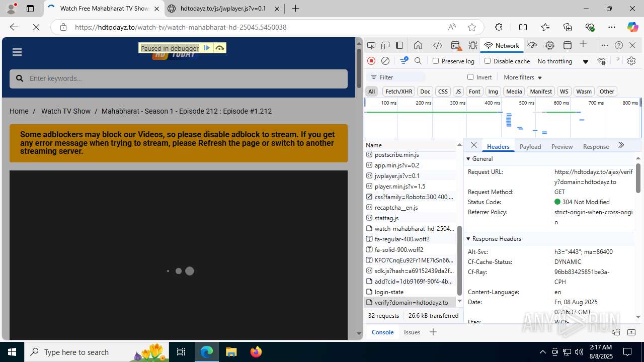Add this page to favorites star
Screen dimensions: 644x362
(x=471, y=27)
